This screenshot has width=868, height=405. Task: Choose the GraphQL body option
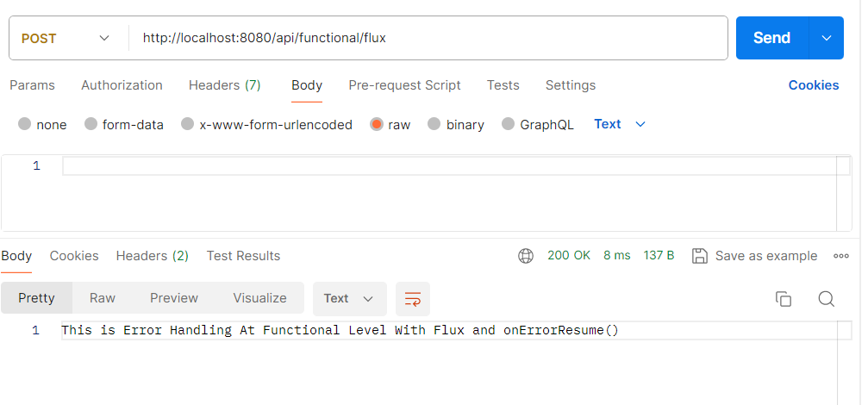509,124
